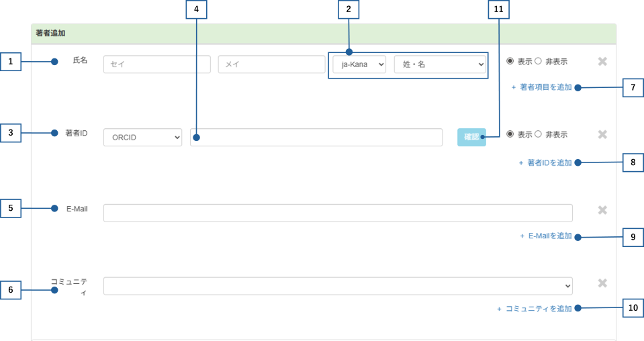This screenshot has width=644, height=341.
Task: Choose 表示 radio button for 著者ID
Action: point(510,134)
